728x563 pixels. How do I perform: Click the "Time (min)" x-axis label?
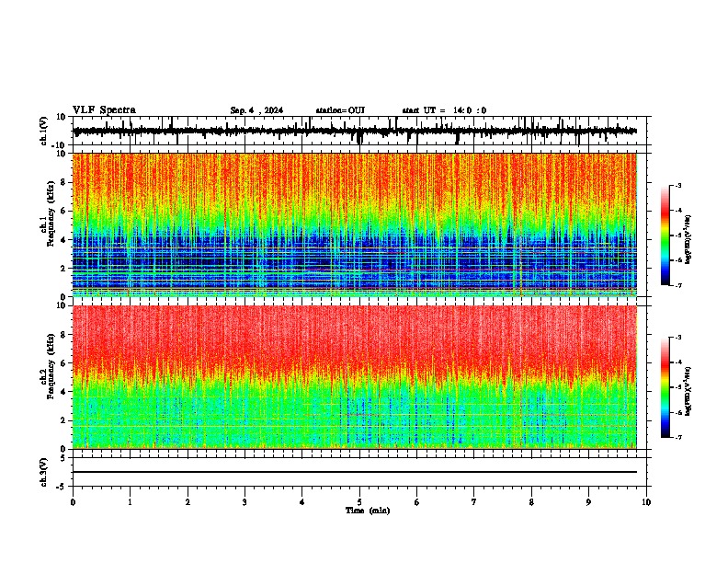(368, 511)
